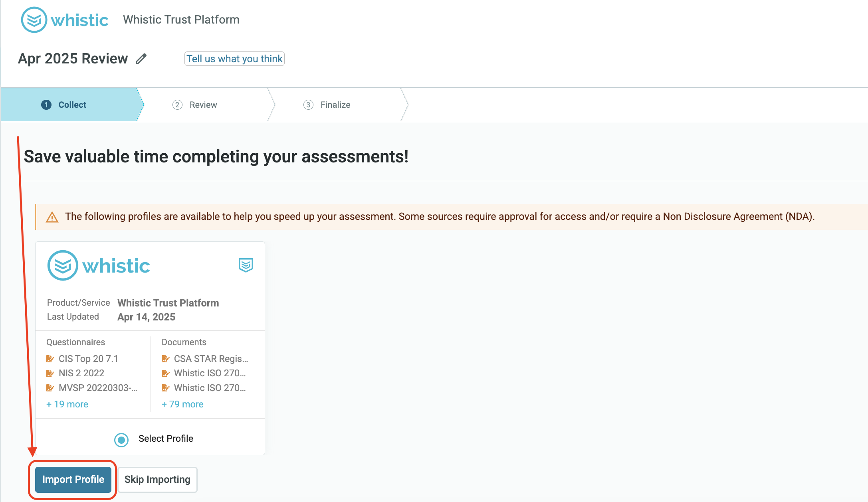The height and width of the screenshot is (502, 868).
Task: Click the Whistic logo in the header
Action: click(65, 20)
